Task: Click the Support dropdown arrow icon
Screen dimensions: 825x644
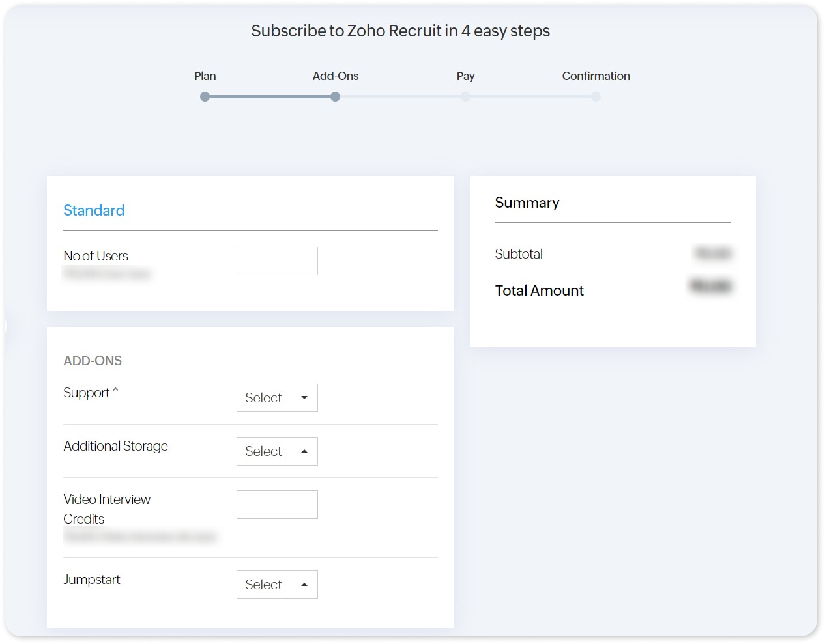Action: [304, 398]
